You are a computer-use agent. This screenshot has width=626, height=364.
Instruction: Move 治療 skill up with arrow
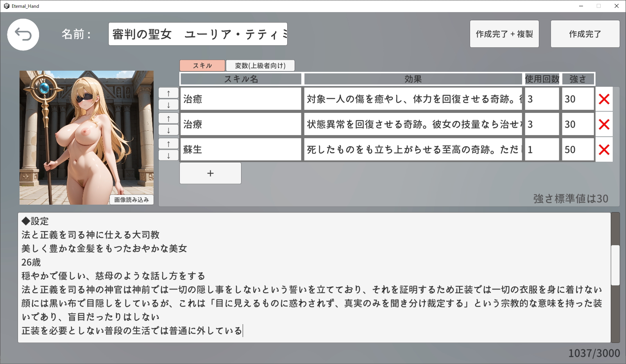coord(168,118)
